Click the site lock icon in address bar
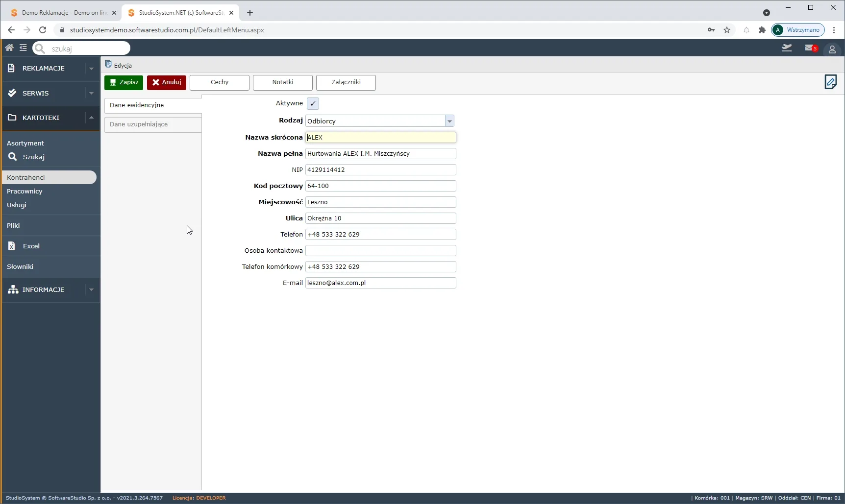This screenshot has width=845, height=504. 62,30
